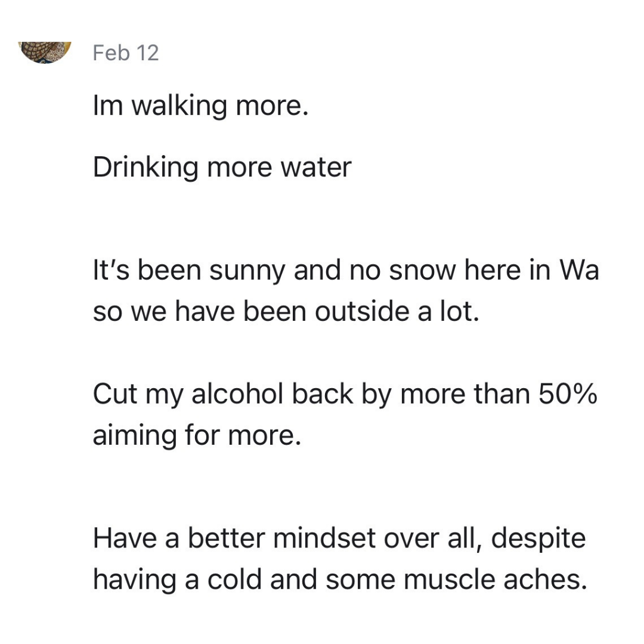Click the word 'Cut' starting the alcohol sentence

[114, 394]
